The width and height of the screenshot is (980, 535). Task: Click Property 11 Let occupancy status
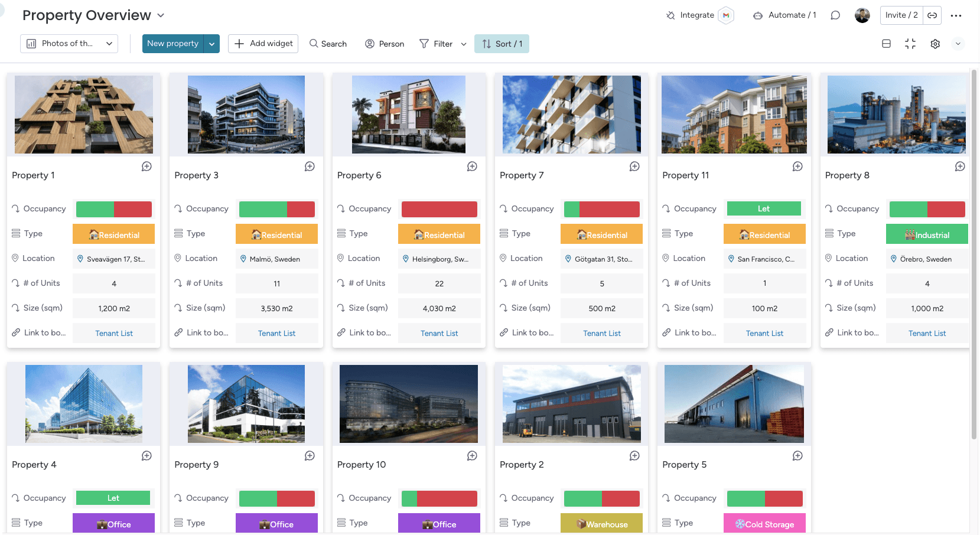pyautogui.click(x=764, y=209)
